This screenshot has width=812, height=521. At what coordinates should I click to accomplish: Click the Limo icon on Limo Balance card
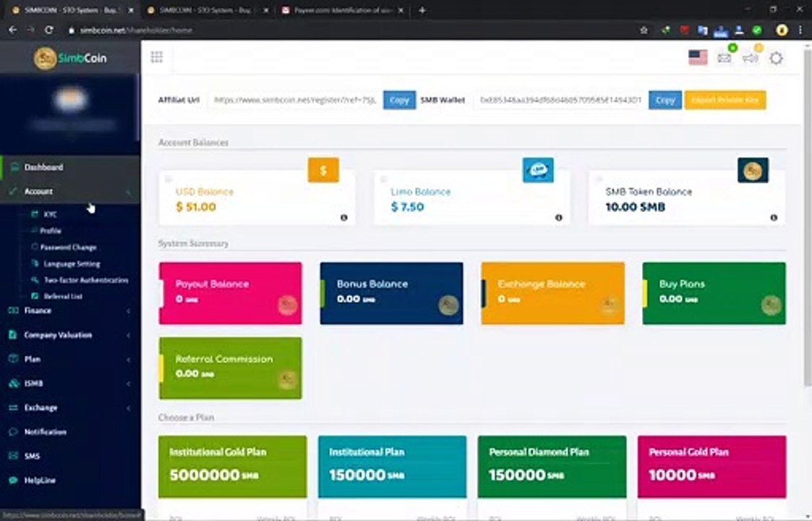click(538, 170)
